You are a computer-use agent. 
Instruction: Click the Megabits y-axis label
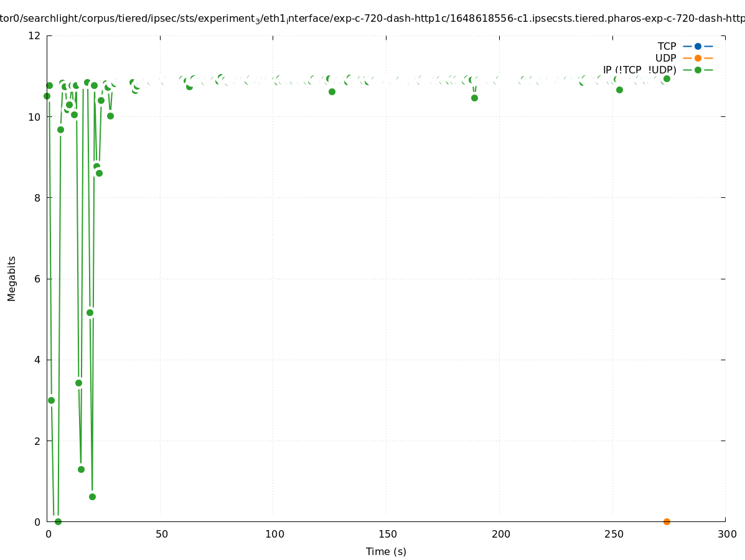tap(12, 278)
